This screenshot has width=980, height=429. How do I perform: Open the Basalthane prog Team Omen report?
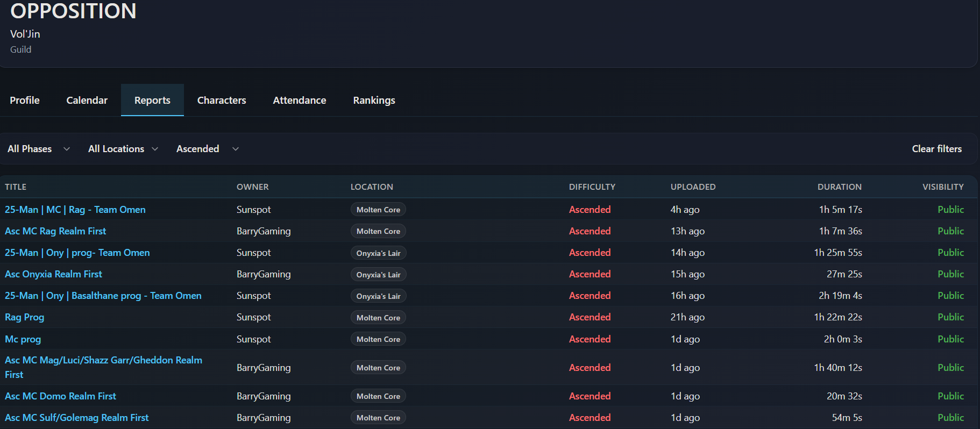coord(103,296)
